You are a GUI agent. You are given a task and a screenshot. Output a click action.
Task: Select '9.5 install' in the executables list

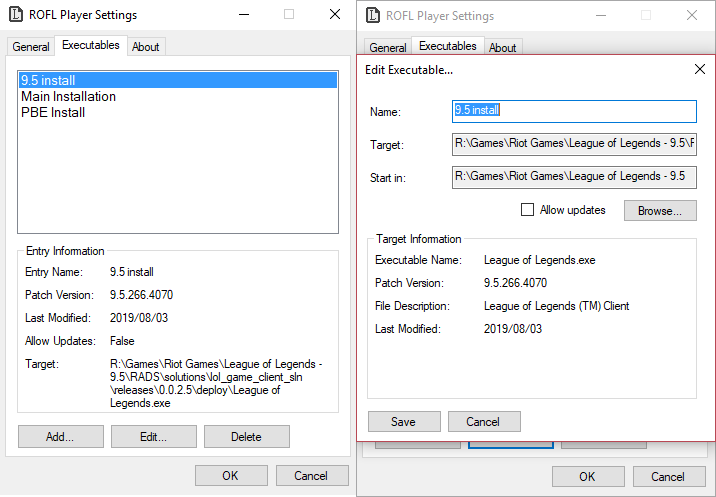pos(178,80)
